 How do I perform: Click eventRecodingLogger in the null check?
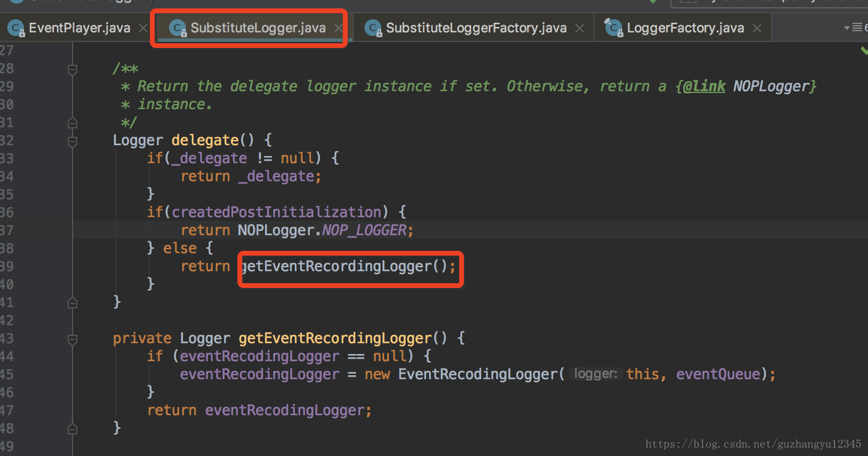(260, 356)
